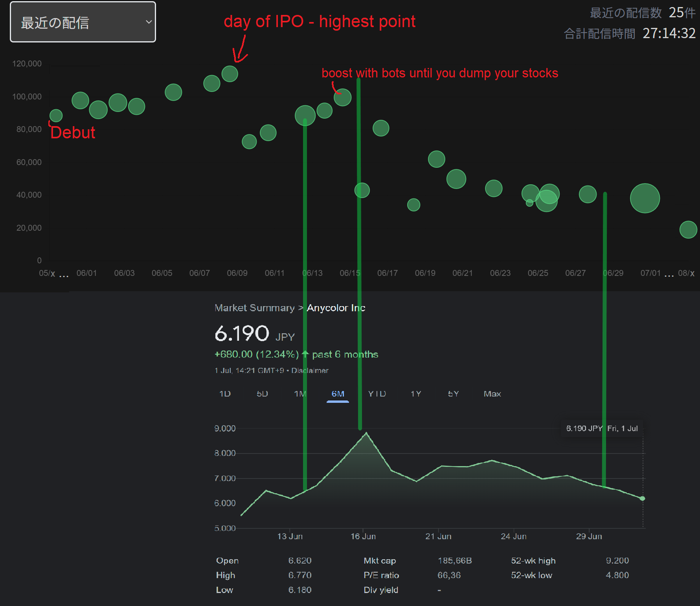Click the P/E ratio value '66,36'

coord(449,575)
